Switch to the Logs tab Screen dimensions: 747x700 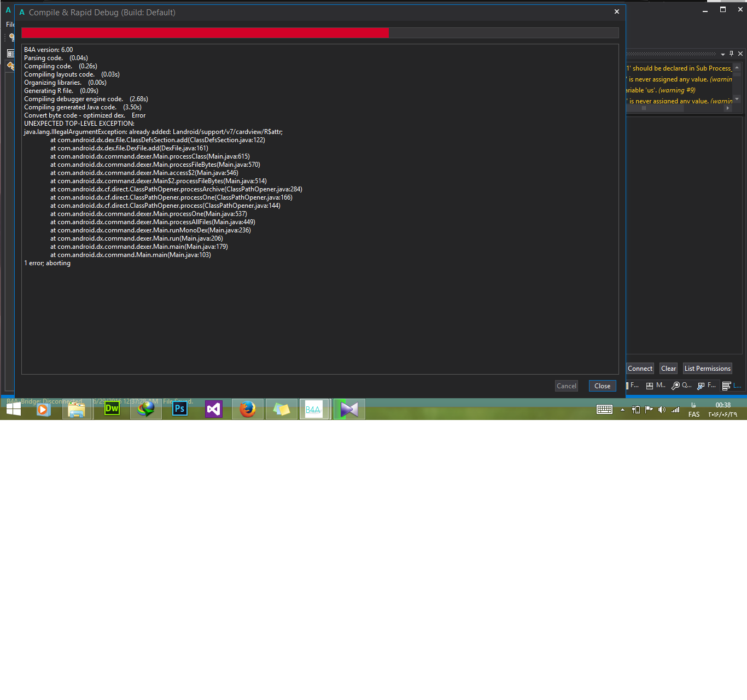pos(732,386)
